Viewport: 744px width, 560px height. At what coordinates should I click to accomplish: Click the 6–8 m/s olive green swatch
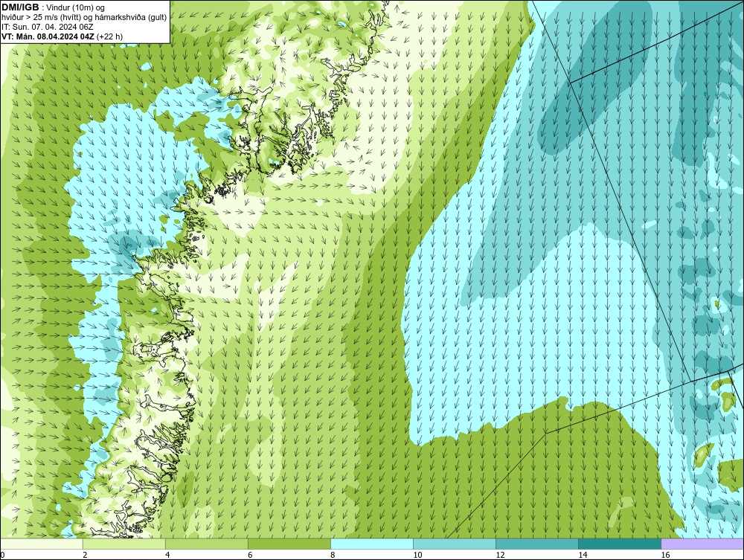point(289,544)
